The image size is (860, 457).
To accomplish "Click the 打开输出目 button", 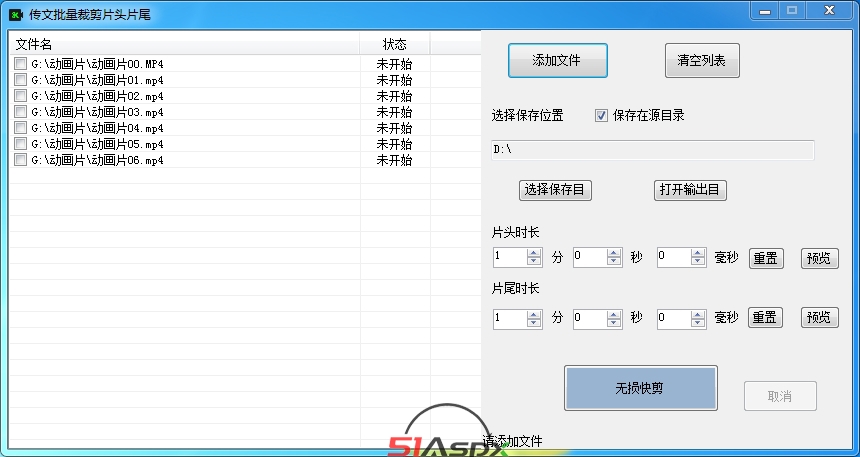I will [x=690, y=190].
